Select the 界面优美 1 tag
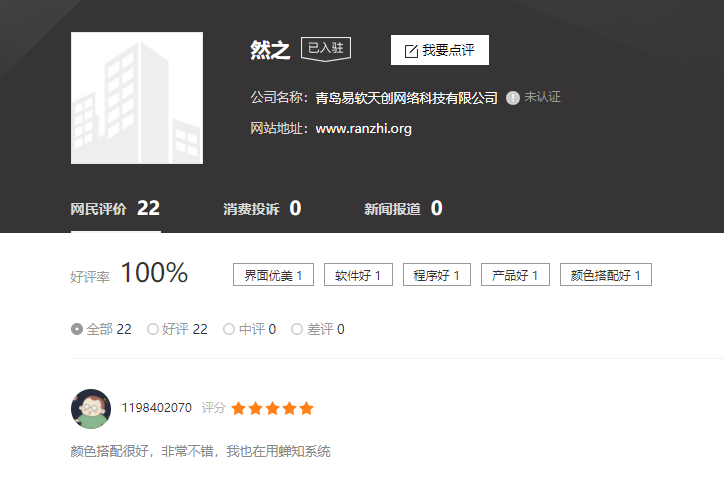 tap(273, 275)
